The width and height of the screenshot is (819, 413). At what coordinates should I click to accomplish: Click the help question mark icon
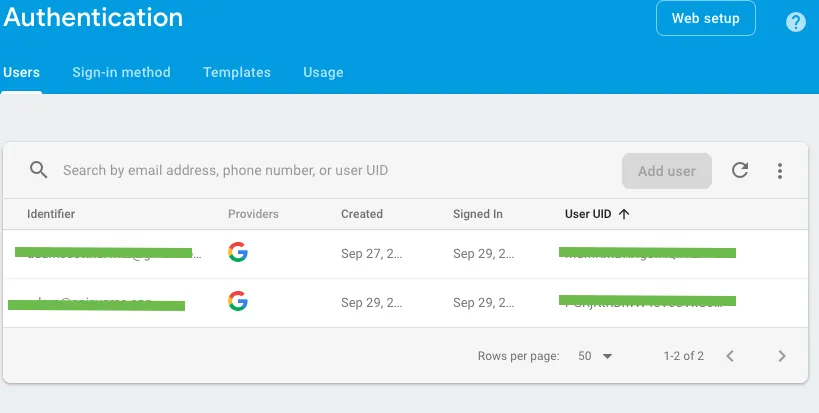point(796,22)
